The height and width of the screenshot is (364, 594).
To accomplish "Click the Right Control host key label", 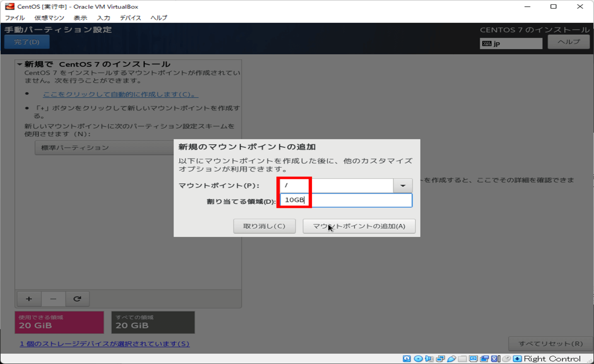I will (552, 359).
